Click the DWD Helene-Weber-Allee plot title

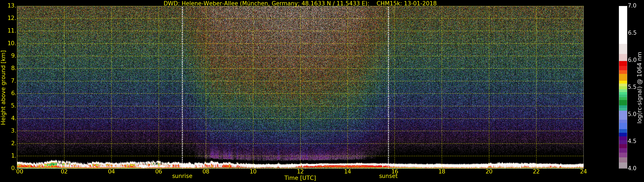pos(300,3)
